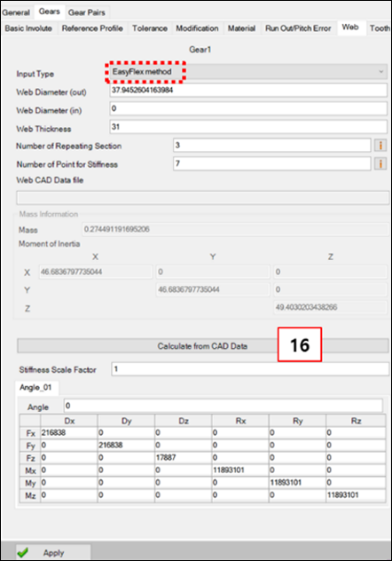Viewport: 392px width, 561px height.
Task: Click the Fx-Dx cell with 216838
Action: tap(69, 433)
